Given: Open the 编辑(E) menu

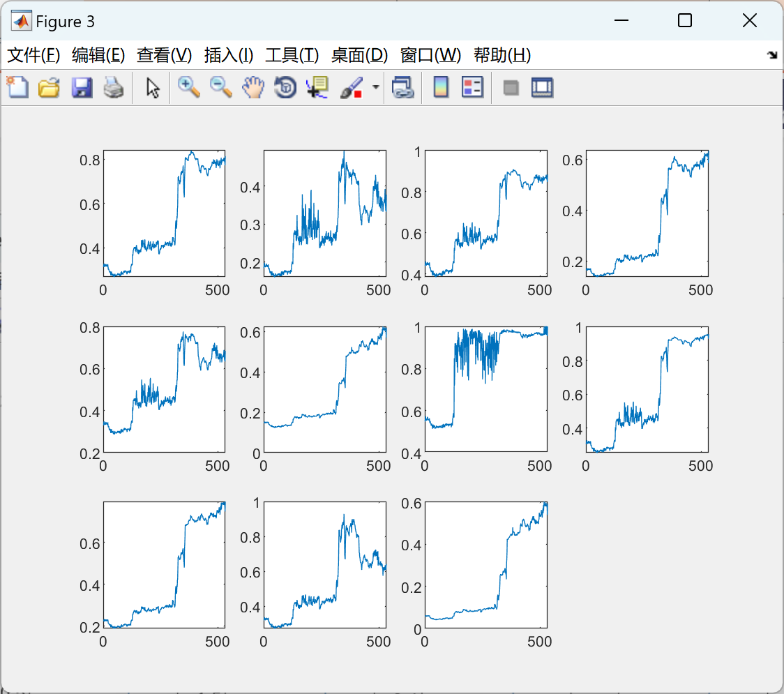Looking at the screenshot, I should [98, 55].
